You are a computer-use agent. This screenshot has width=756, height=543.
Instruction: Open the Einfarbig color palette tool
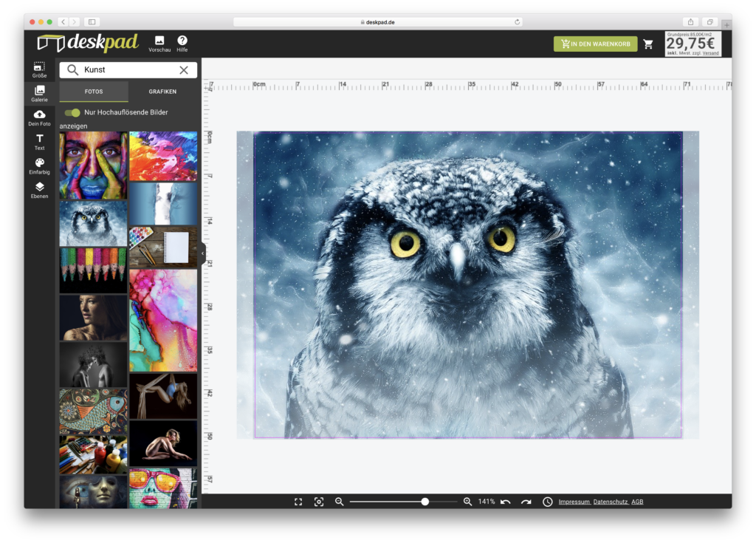[x=39, y=166]
